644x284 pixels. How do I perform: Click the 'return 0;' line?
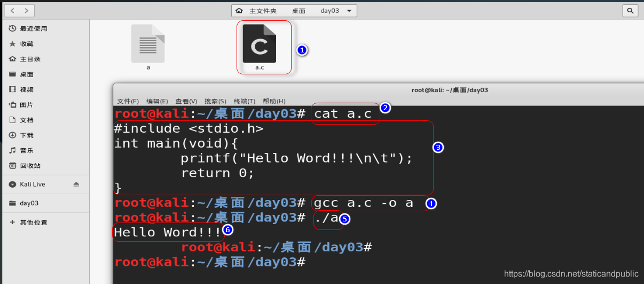(x=218, y=173)
